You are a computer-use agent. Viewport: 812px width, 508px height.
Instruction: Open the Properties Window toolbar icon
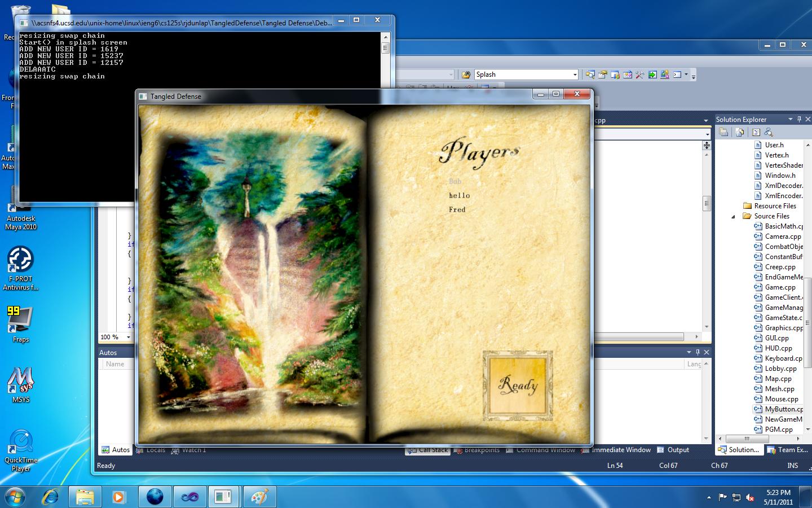[x=603, y=75]
